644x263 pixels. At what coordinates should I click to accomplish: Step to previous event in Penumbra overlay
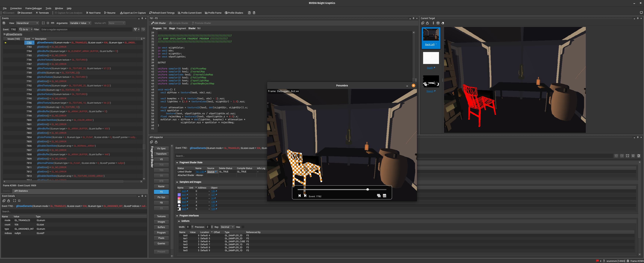pos(300,195)
